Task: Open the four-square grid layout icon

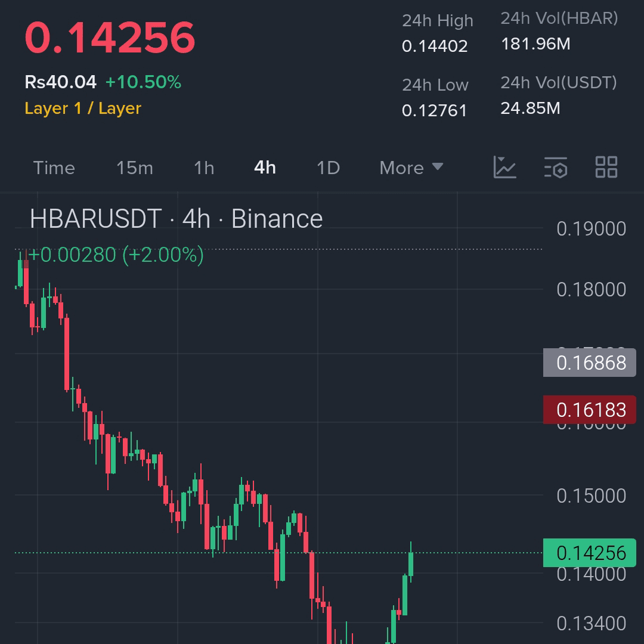Action: [x=606, y=167]
